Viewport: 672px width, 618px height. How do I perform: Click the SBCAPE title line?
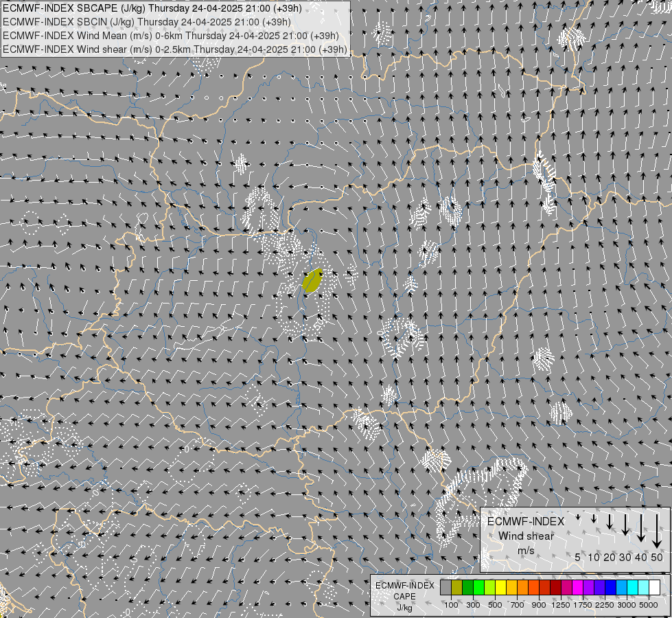tap(152, 8)
